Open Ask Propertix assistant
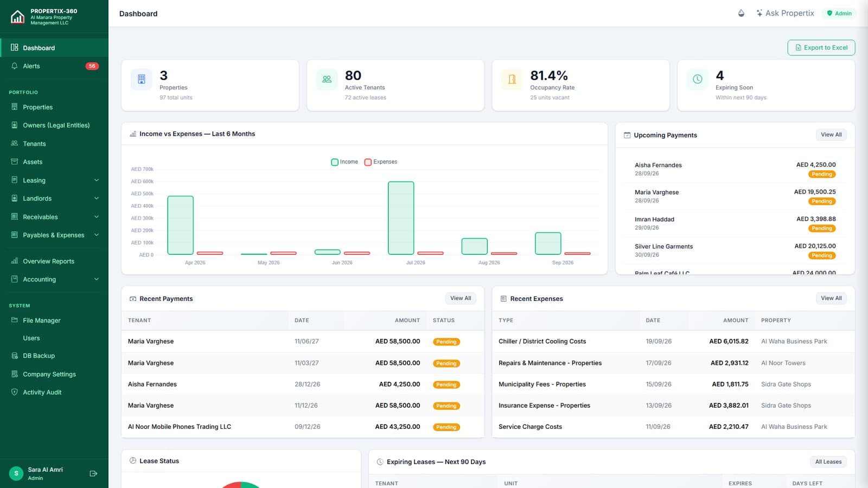 [x=785, y=13]
